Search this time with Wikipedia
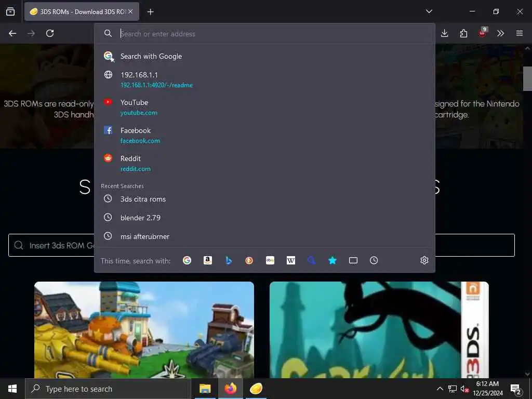Screen dimensions: 532x399 click(x=291, y=260)
